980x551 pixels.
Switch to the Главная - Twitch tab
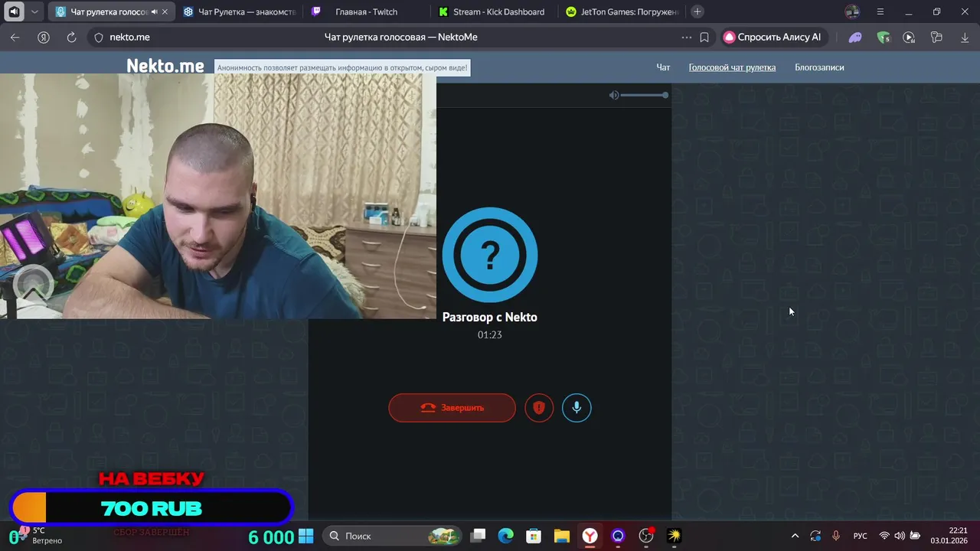(x=366, y=12)
